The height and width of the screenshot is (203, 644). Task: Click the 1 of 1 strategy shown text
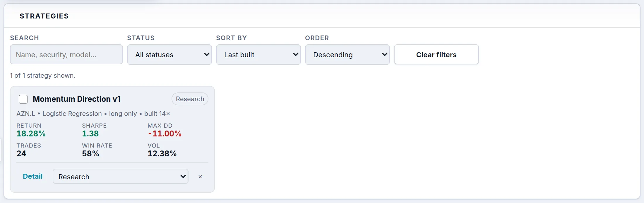[43, 76]
